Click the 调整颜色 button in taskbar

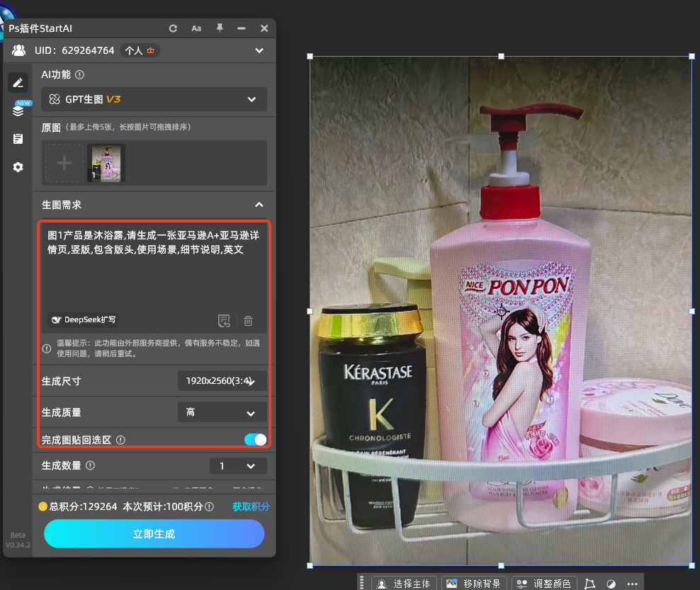click(x=544, y=584)
